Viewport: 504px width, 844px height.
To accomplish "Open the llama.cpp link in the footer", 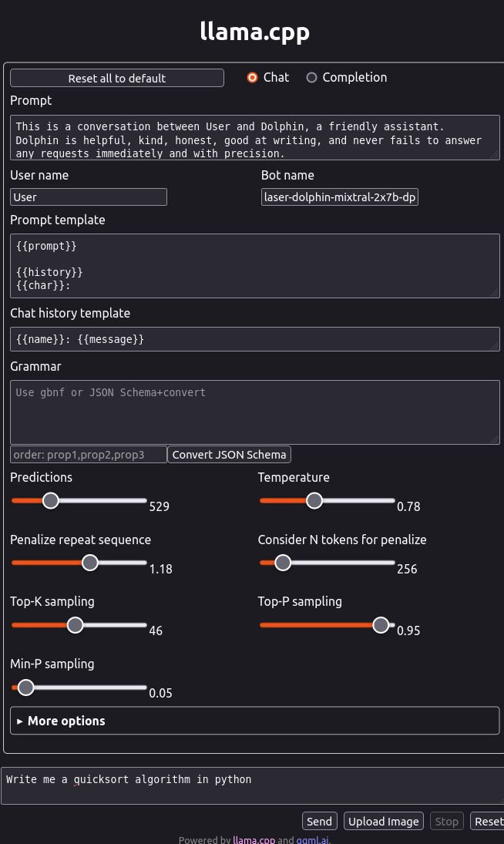I will pyautogui.click(x=254, y=839).
